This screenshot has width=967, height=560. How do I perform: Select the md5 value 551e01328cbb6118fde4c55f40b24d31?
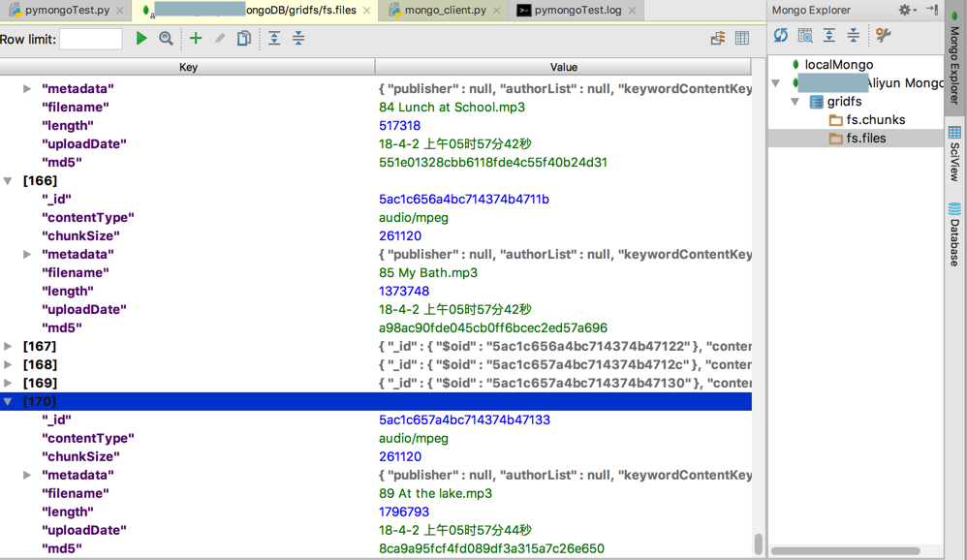click(493, 162)
